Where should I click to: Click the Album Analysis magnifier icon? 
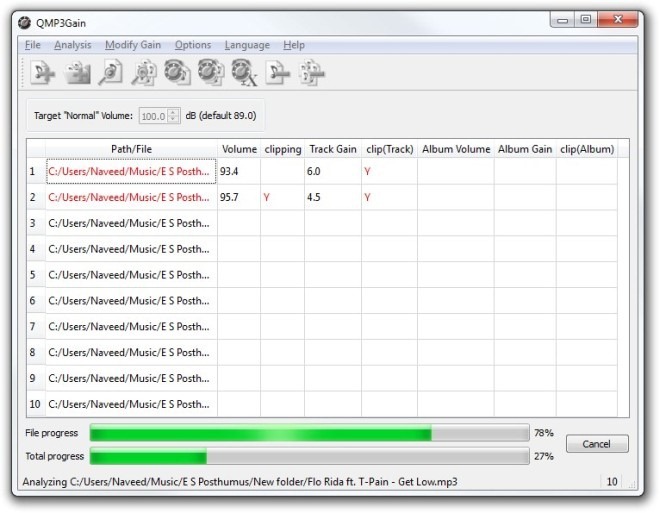tap(144, 73)
